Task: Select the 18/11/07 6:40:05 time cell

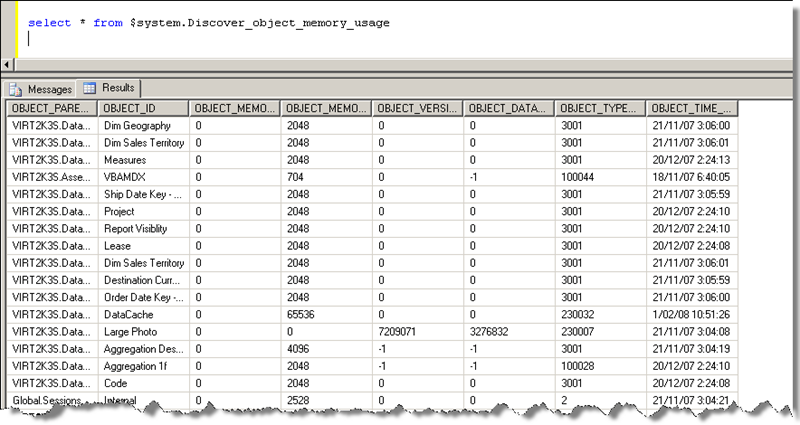Action: (692, 177)
